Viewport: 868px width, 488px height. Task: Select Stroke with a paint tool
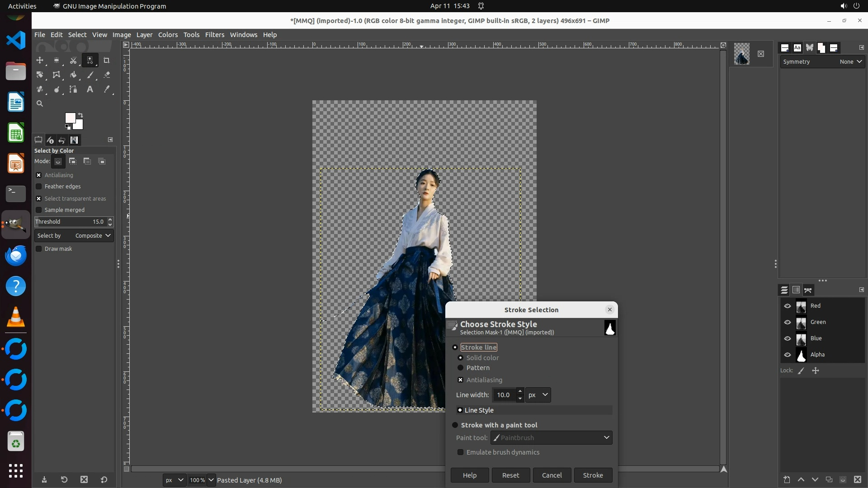click(x=455, y=425)
